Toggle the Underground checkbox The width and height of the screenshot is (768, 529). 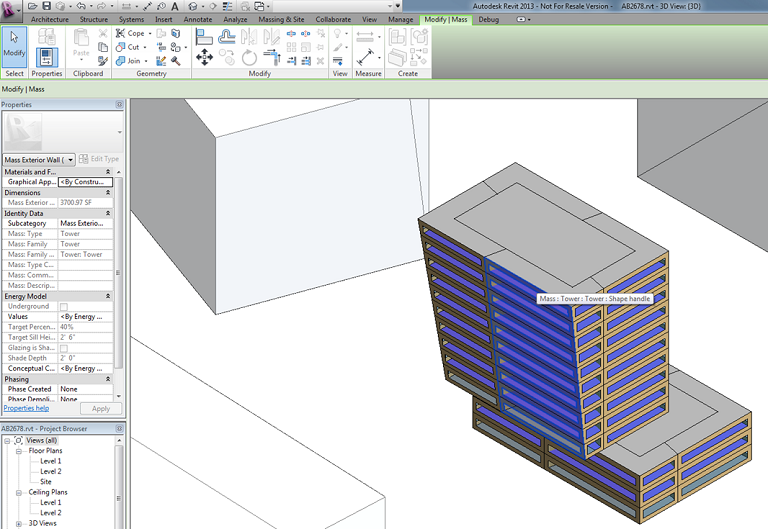pyautogui.click(x=64, y=306)
